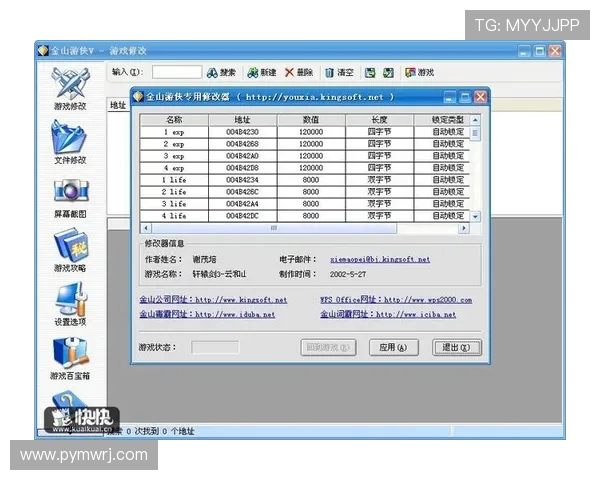Open the 屏幕截图 camera icon
The width and height of the screenshot is (600, 480).
(x=70, y=198)
